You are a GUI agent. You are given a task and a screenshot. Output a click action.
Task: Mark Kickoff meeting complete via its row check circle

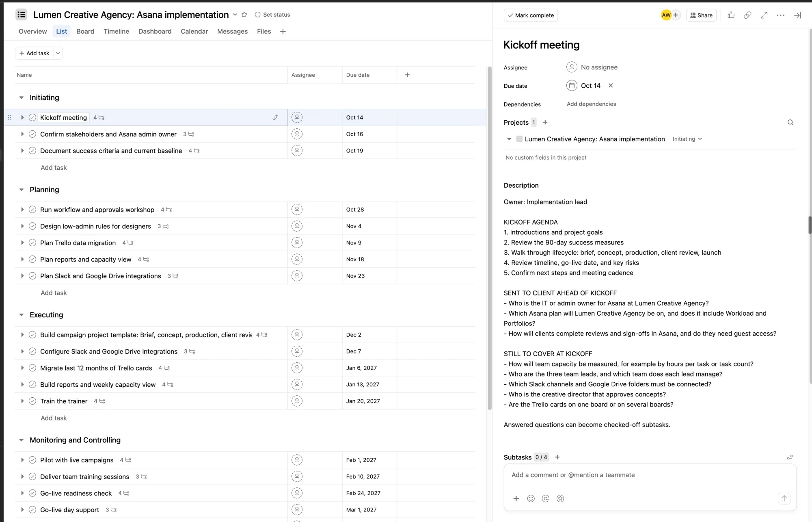click(x=32, y=117)
